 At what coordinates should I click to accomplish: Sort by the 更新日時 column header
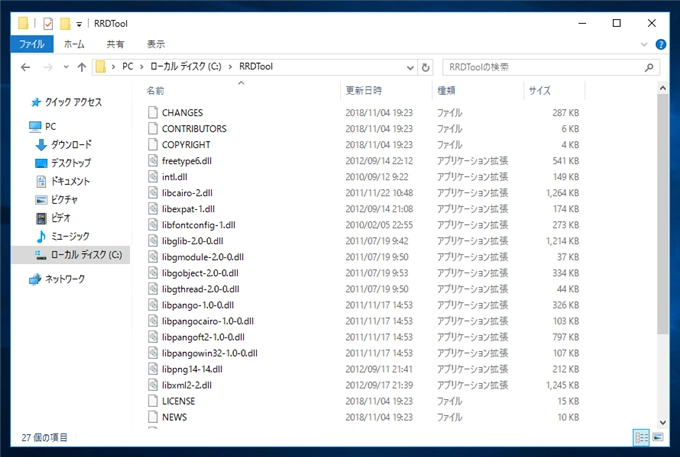[x=363, y=91]
